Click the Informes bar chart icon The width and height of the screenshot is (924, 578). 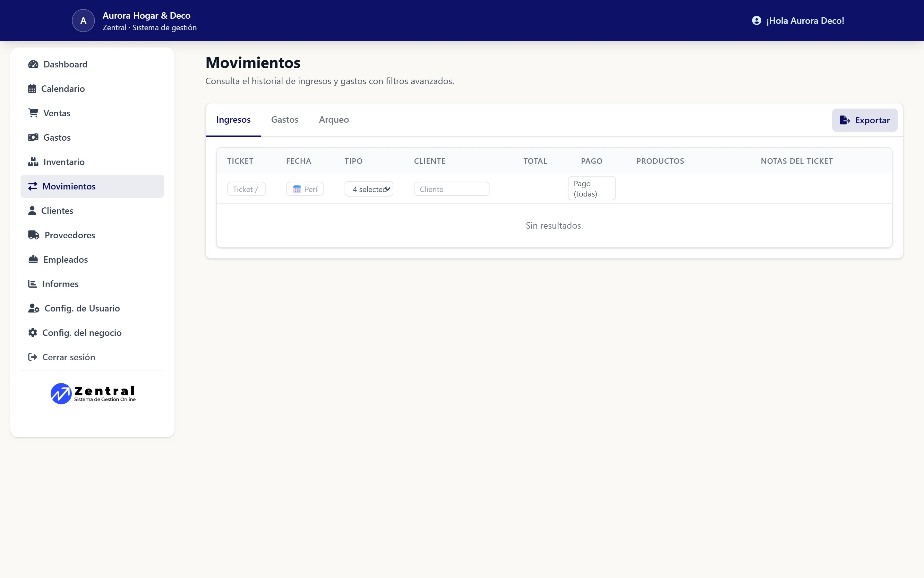(x=32, y=284)
